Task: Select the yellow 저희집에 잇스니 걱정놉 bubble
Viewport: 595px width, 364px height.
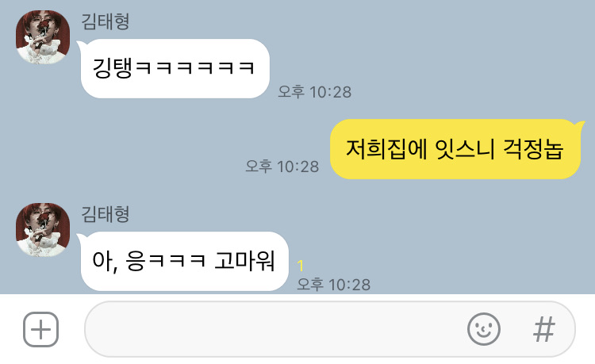Action: click(x=455, y=149)
